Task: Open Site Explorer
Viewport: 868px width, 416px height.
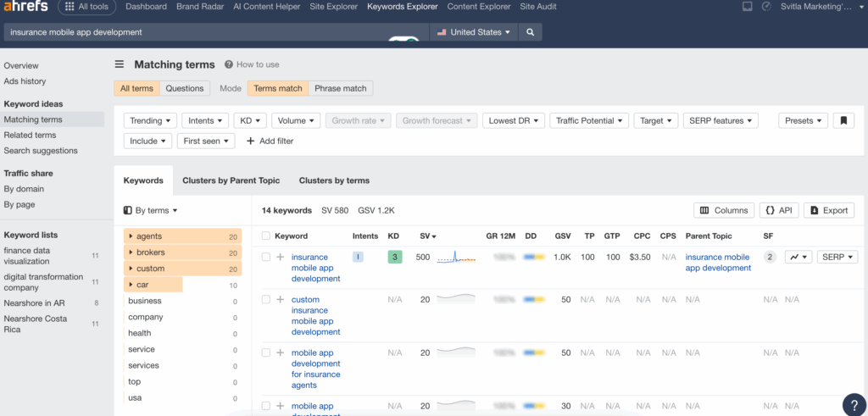Action: pyautogui.click(x=334, y=7)
